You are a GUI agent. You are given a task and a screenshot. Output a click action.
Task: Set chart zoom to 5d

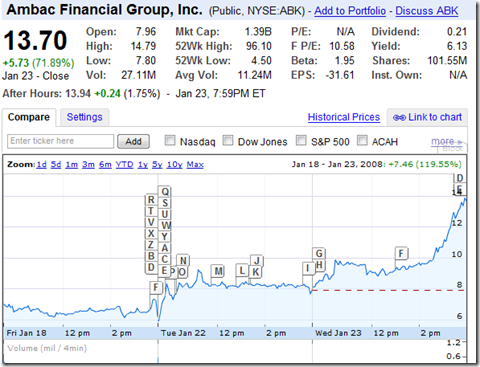[x=56, y=165]
